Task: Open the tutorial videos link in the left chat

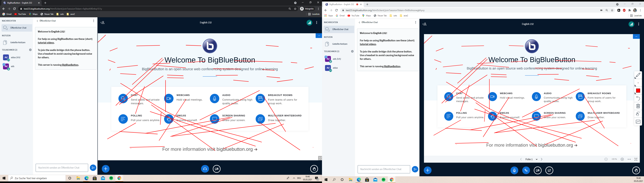Action: (x=46, y=43)
